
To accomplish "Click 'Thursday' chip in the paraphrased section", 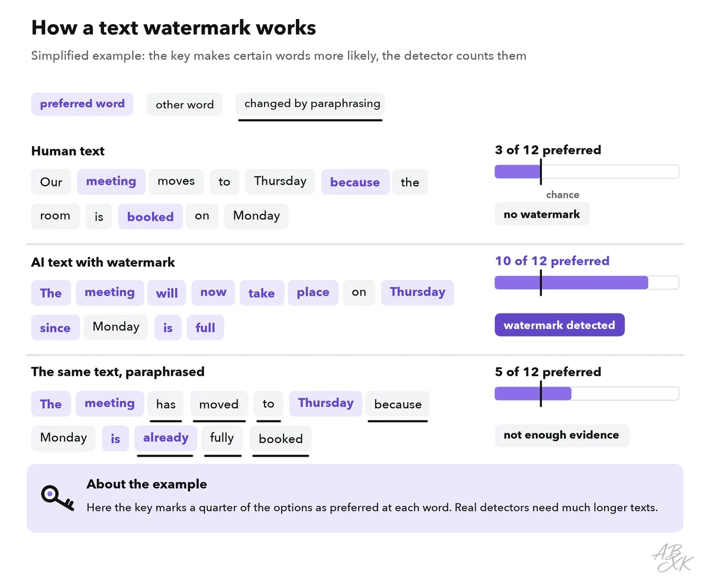I will pyautogui.click(x=326, y=403).
